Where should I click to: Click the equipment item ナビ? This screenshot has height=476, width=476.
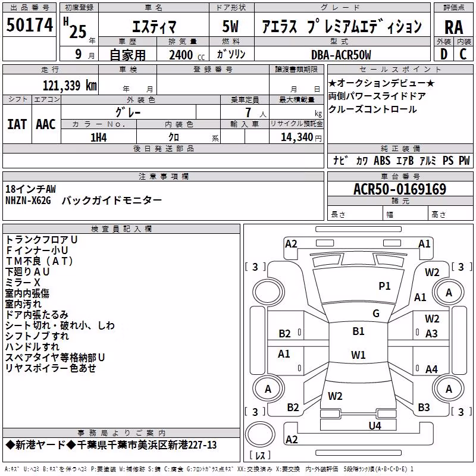[340, 161]
